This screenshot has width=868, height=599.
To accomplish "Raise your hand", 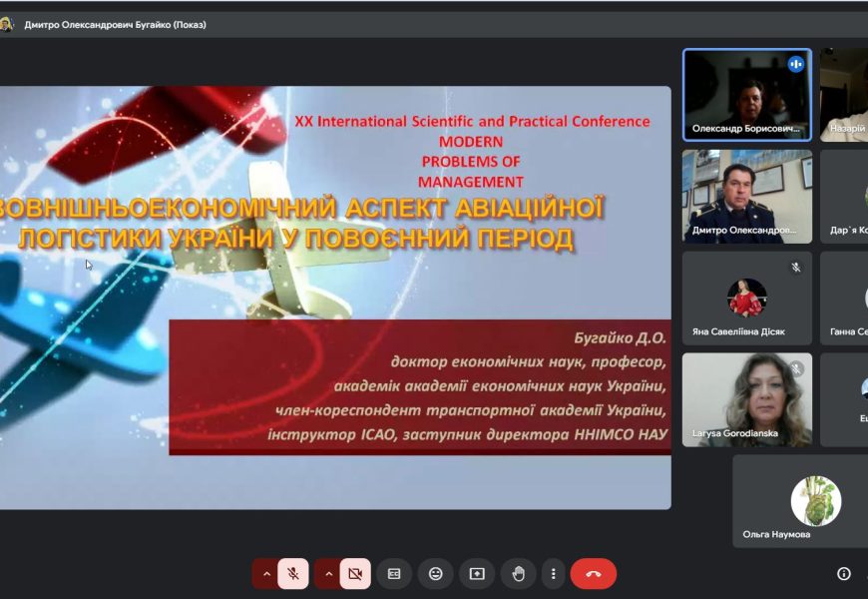I will (518, 574).
